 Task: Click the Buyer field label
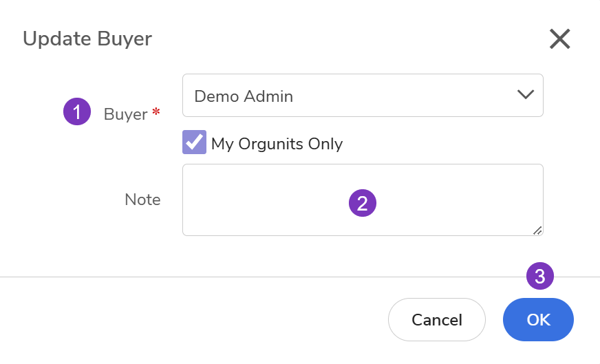point(125,114)
